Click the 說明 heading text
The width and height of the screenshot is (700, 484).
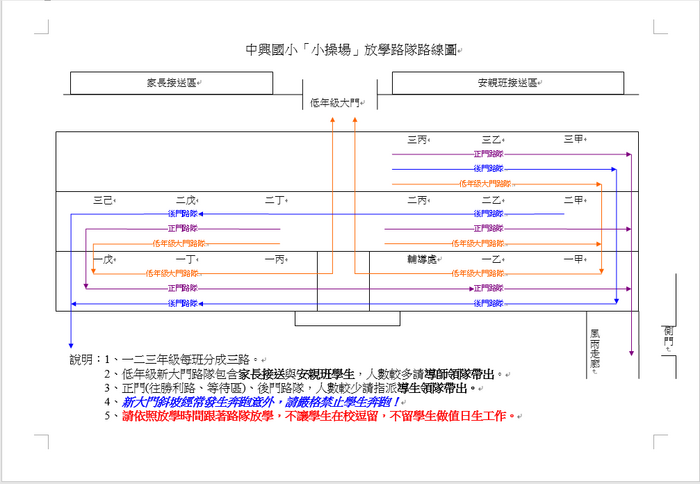pyautogui.click(x=82, y=359)
